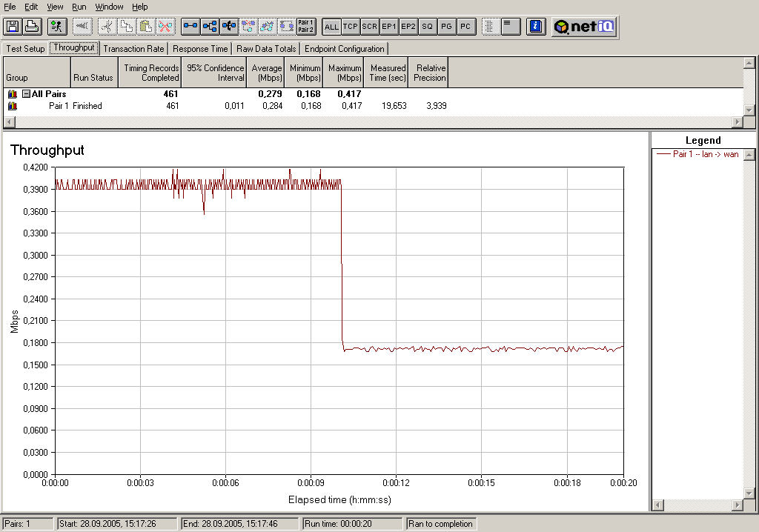Click the Average (Mbps) column header
Viewport: 759px width, 532px height.
tap(266, 73)
